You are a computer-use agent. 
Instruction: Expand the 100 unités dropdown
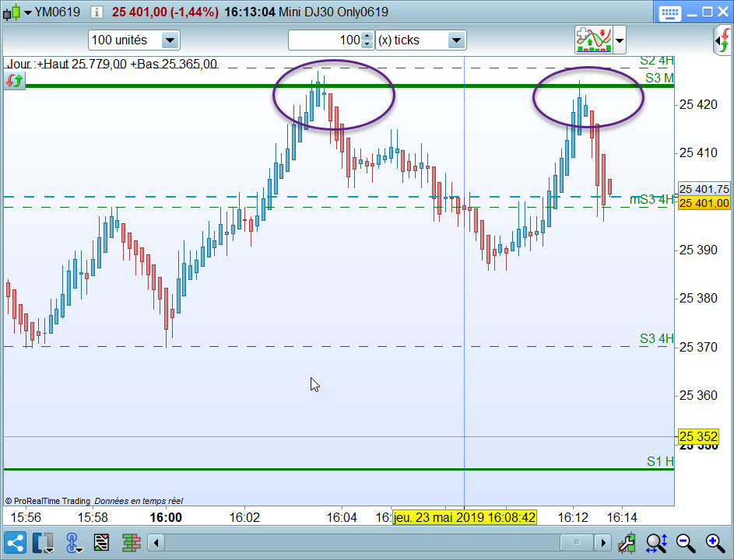[x=170, y=40]
